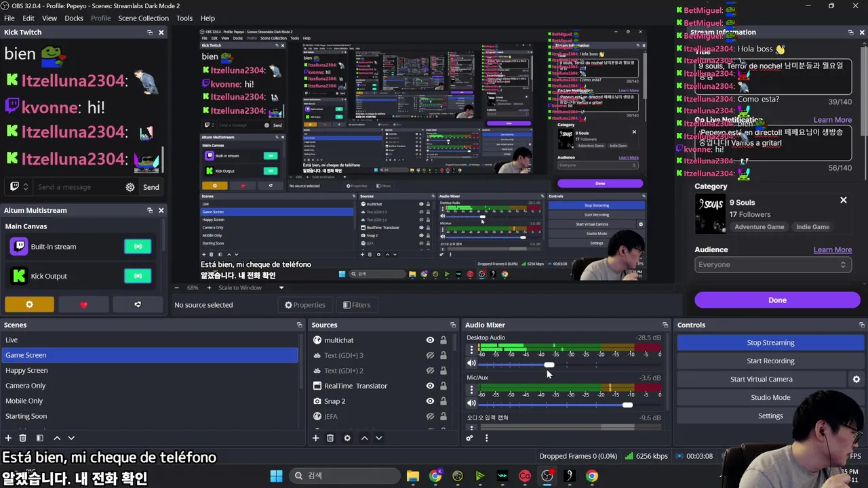Screen dimensions: 868x488
Task: Open Tools menu
Action: pyautogui.click(x=184, y=18)
